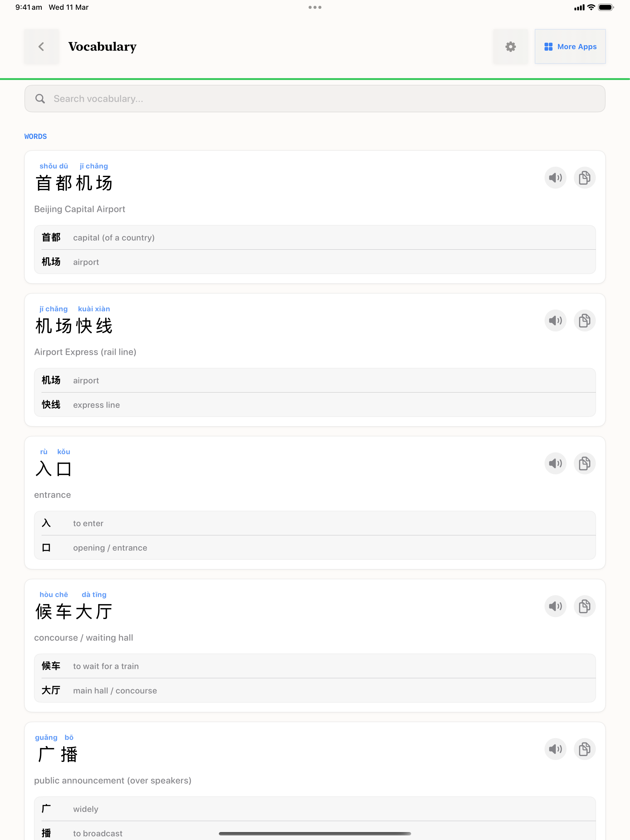Play pronunciation of 机场快线 Airport Express
630x840 pixels.
pos(555,320)
